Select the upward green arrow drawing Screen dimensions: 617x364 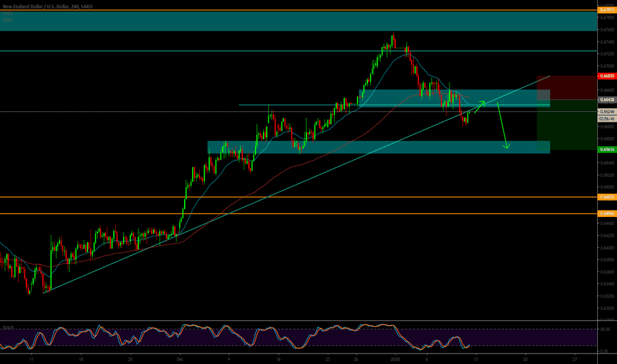click(479, 107)
